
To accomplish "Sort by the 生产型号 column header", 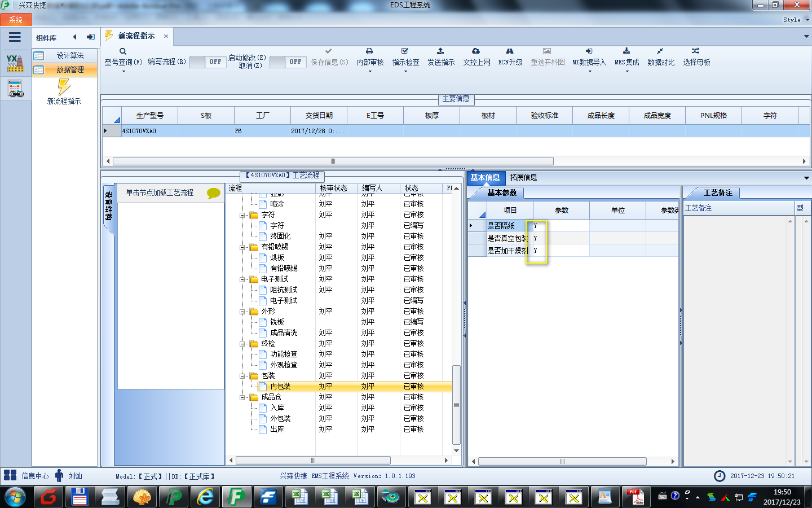I will pyautogui.click(x=150, y=115).
